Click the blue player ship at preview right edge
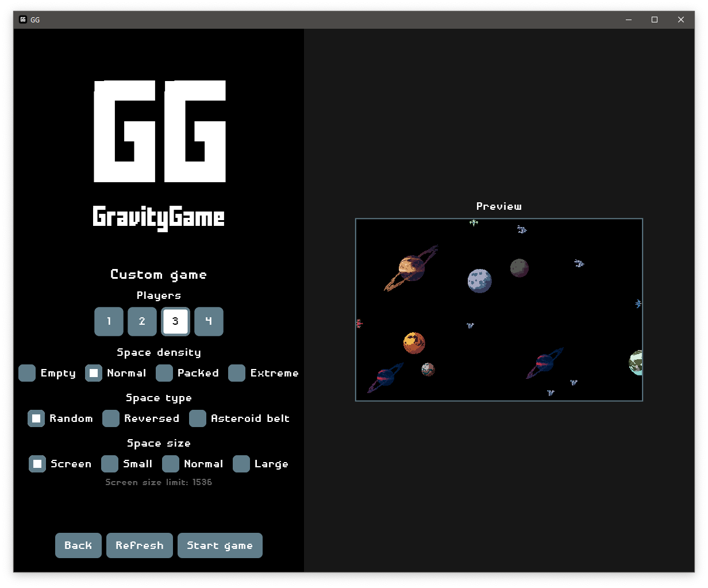 pyautogui.click(x=638, y=303)
